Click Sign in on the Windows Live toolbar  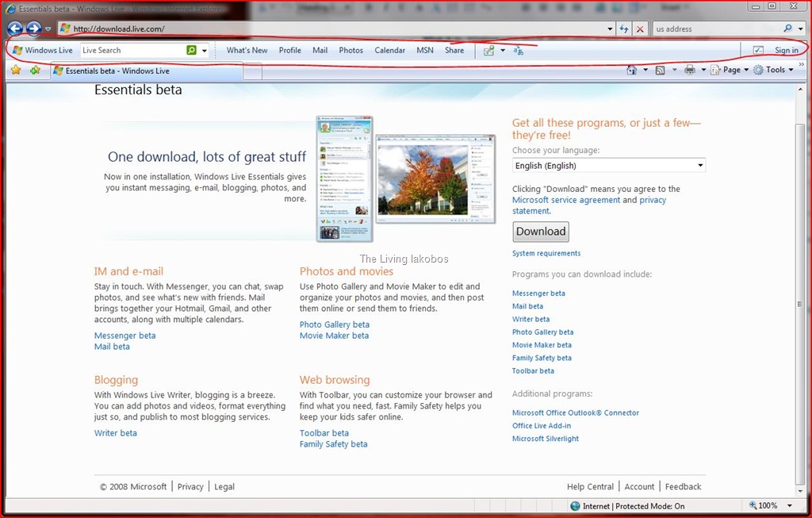pos(786,50)
